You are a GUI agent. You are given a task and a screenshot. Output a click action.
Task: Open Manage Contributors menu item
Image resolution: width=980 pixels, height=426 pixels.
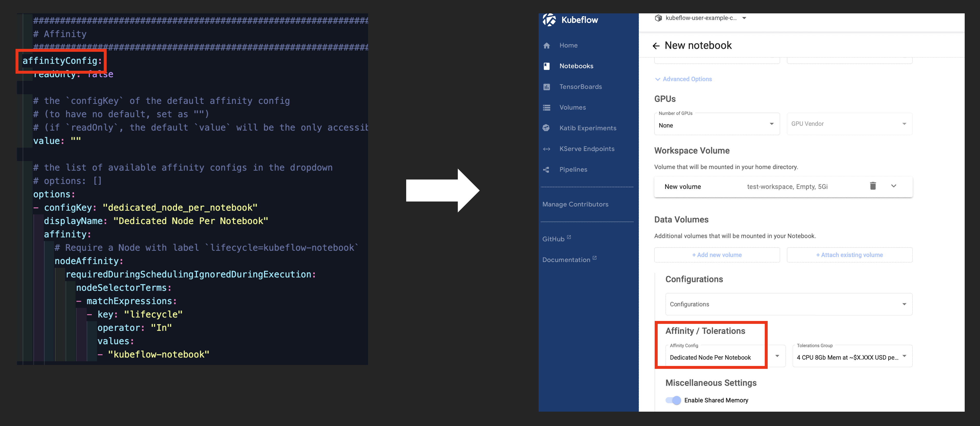coord(575,204)
